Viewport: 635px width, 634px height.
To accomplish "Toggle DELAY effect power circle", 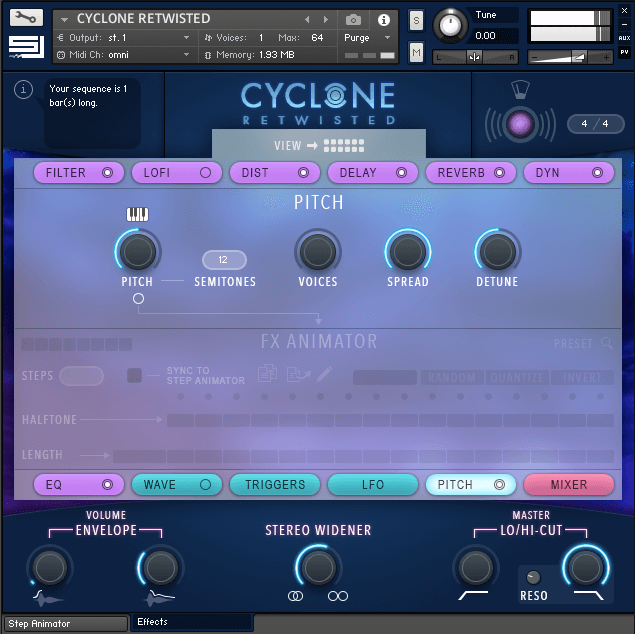I will [x=401, y=173].
